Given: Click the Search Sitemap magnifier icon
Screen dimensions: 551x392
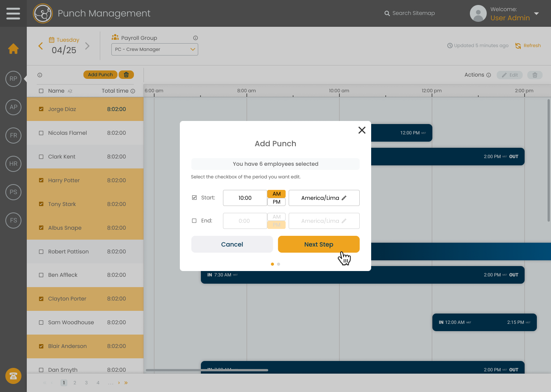Looking at the screenshot, I should (387, 13).
